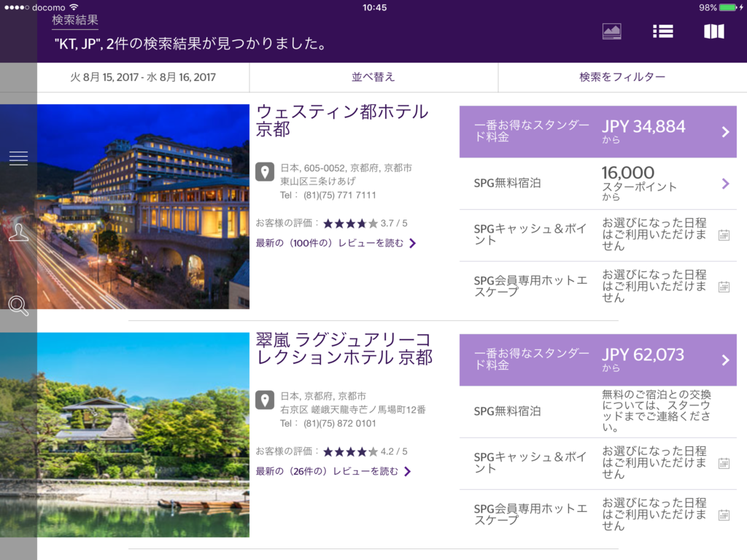Viewport: 747px width, 560px height.
Task: Open ウェスティン都ホテル京都 hotel title
Action: pos(342,120)
